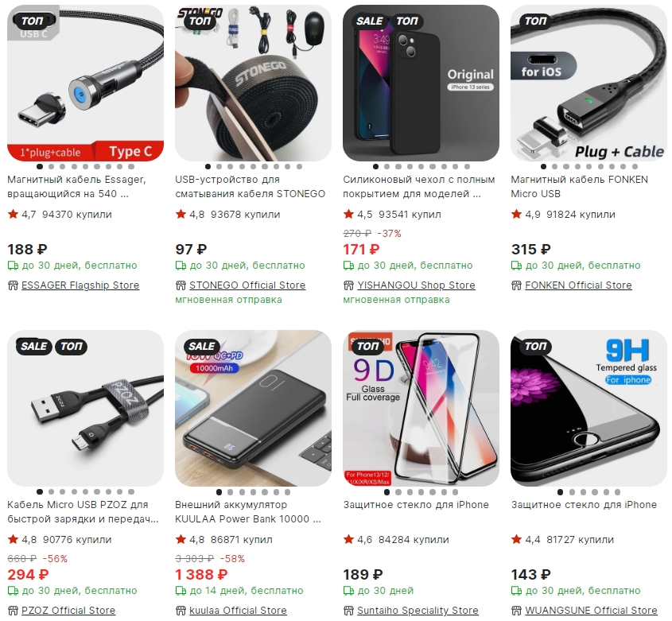Open YISHANGOU Shop Store link
672x621 pixels.
pyautogui.click(x=416, y=285)
